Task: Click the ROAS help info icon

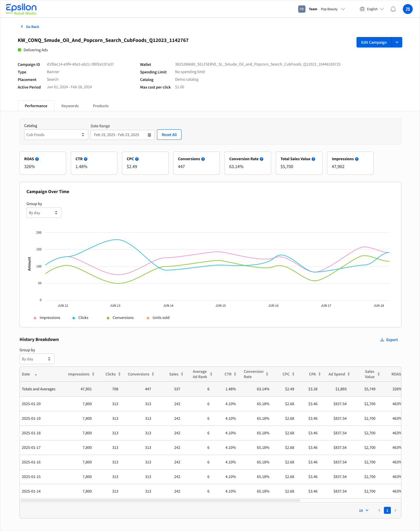Action: 37,159
